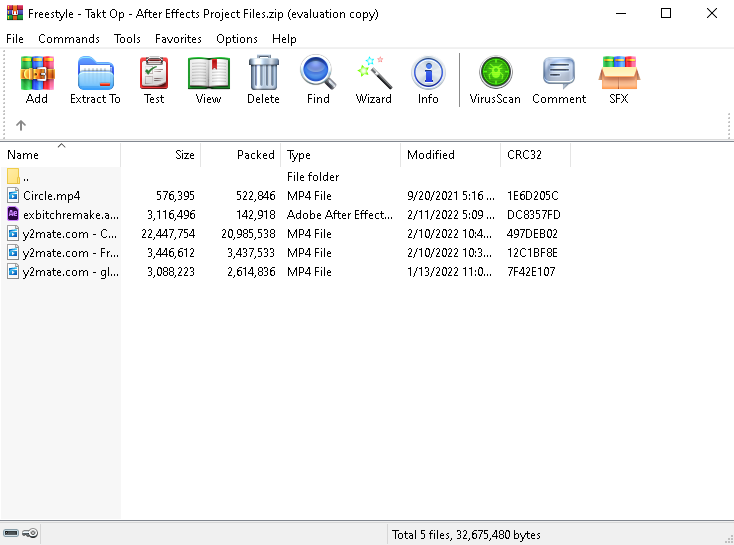Click the size value 3,116,496
Image resolution: width=734 pixels, height=545 pixels.
[171, 215]
